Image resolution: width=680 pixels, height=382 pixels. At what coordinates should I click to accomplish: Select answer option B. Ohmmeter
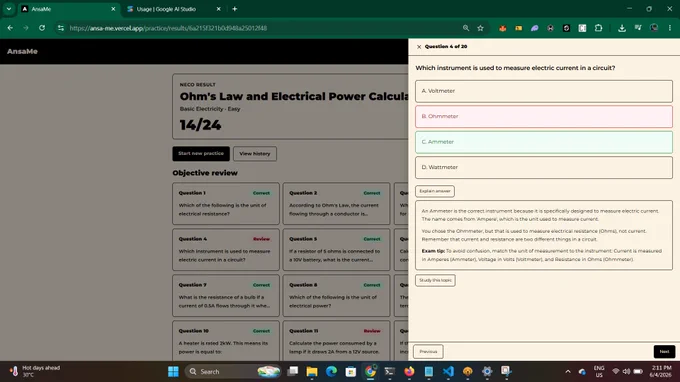click(544, 117)
